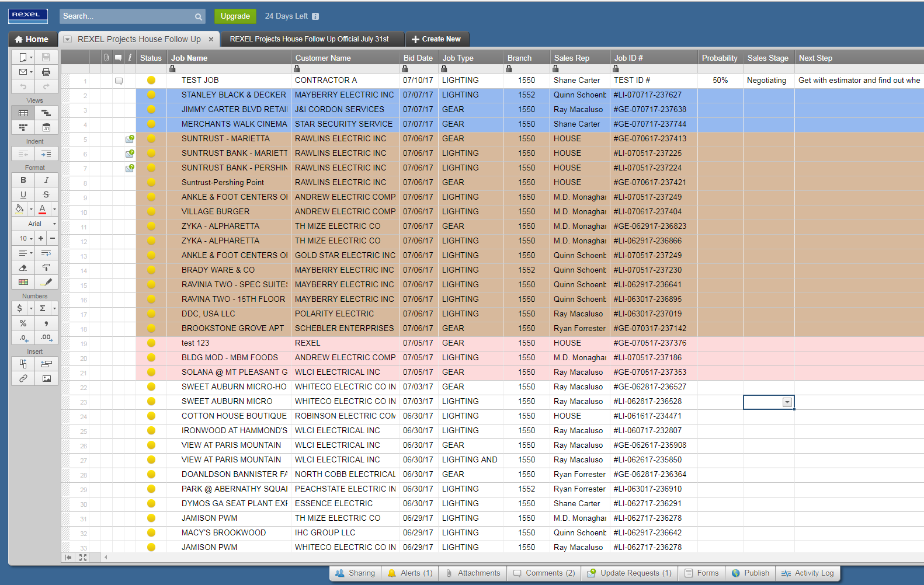Switch to Card view icon
Viewport: 924px width, 585px height.
point(23,127)
